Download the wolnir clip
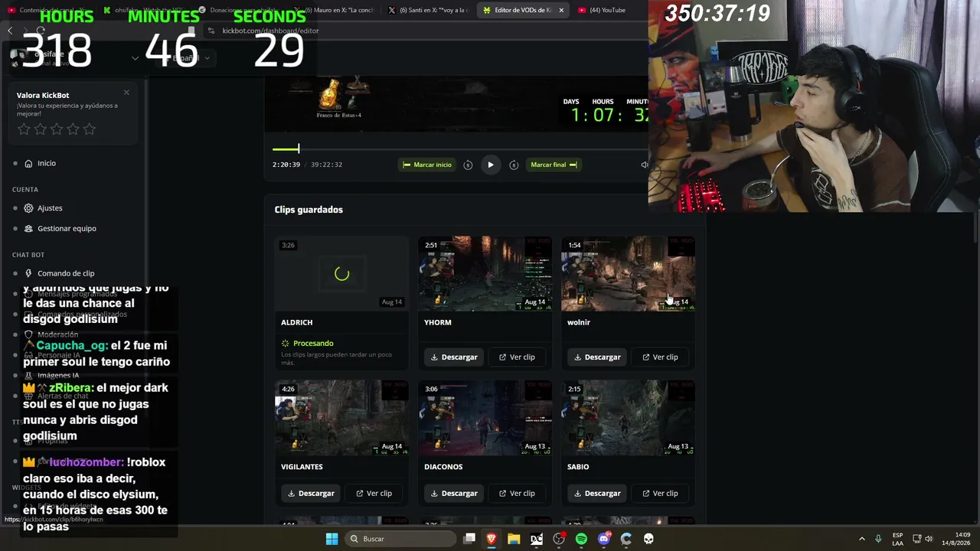Screen dimensions: 980x551 point(597,357)
